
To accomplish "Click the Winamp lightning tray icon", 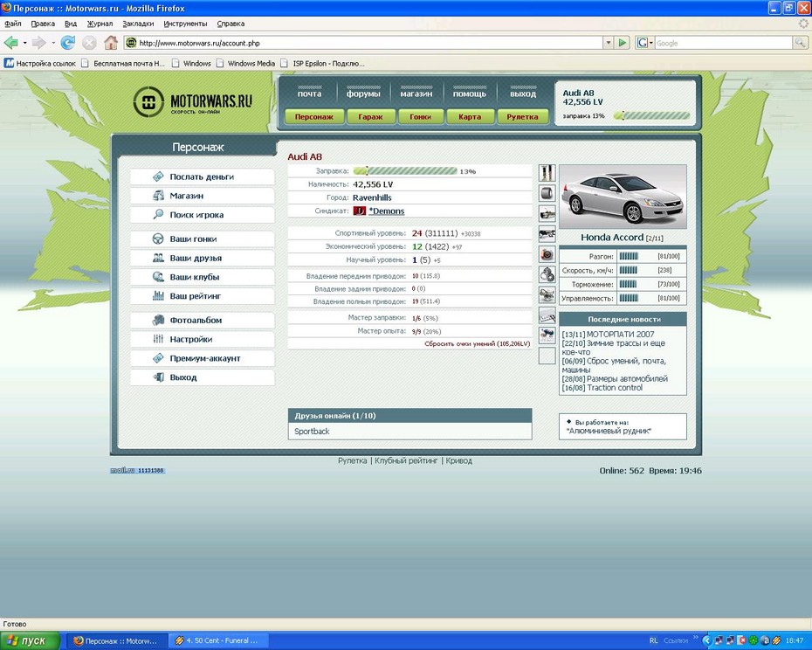I will [x=775, y=640].
